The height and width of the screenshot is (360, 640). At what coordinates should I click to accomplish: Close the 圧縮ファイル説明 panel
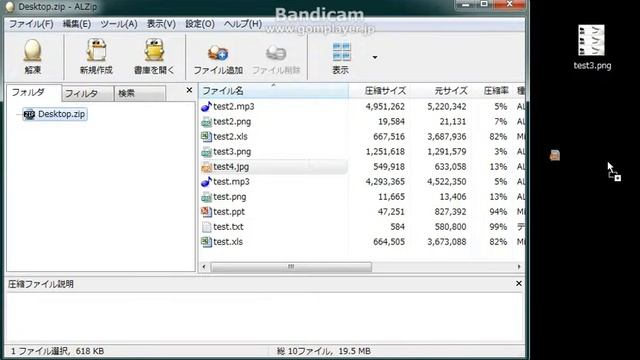click(518, 283)
